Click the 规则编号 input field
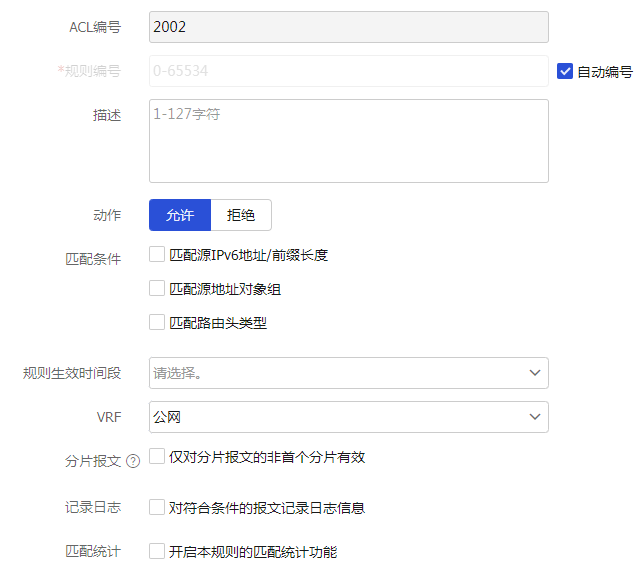 [x=348, y=71]
